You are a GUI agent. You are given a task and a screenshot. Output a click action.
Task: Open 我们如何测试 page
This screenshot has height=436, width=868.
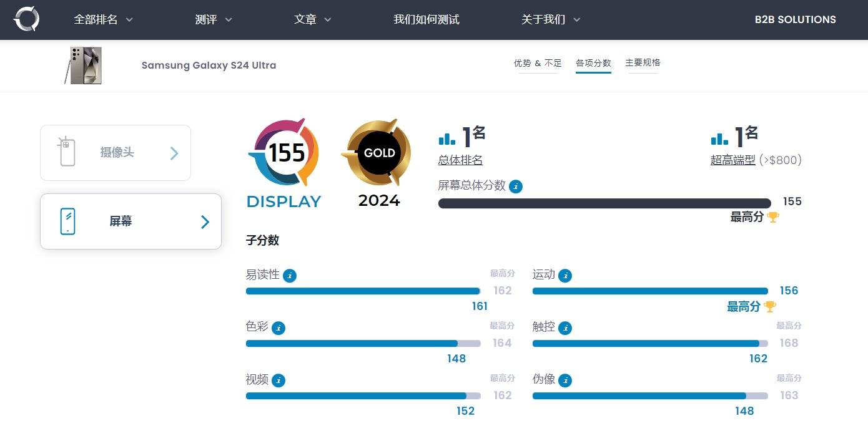point(427,20)
